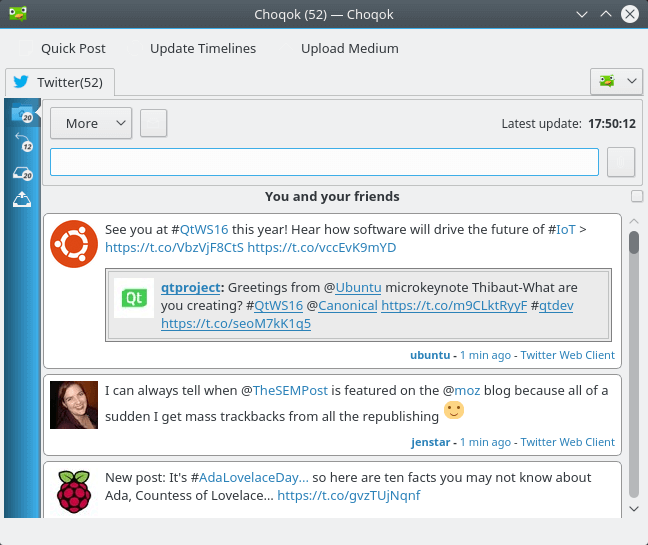Click the small square button next to More
Screen dimensions: 648x545
[153, 123]
